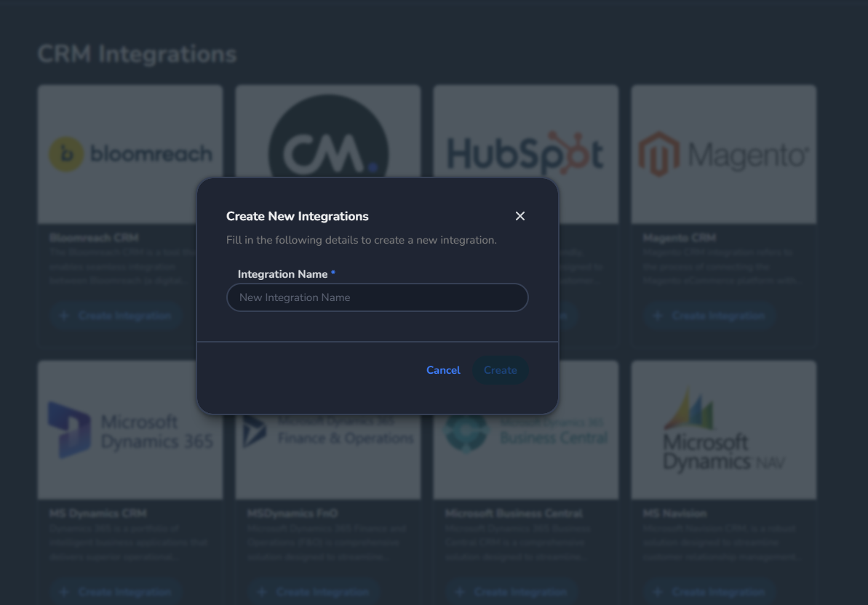Click the MSDynamics FnO card title
868x605 pixels.
point(292,514)
